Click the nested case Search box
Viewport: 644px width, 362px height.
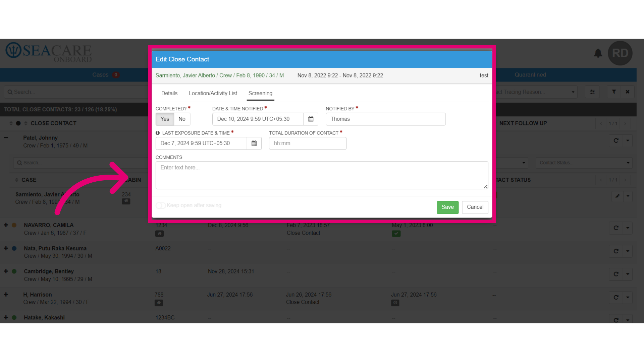81,163
